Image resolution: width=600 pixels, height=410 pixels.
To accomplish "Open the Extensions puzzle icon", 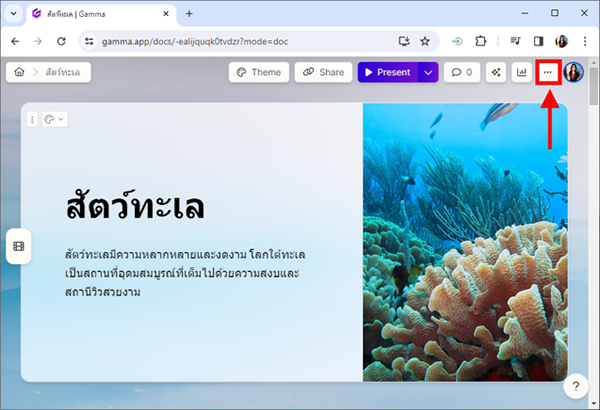I will pos(481,41).
